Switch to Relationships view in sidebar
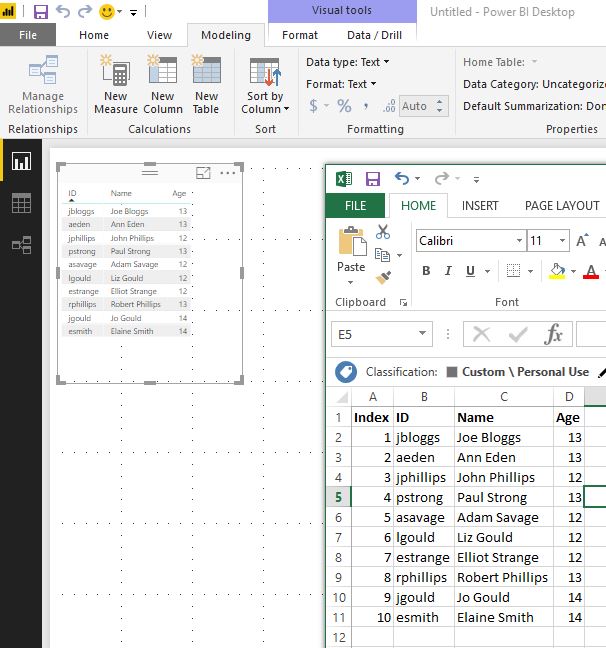 [x=21, y=245]
